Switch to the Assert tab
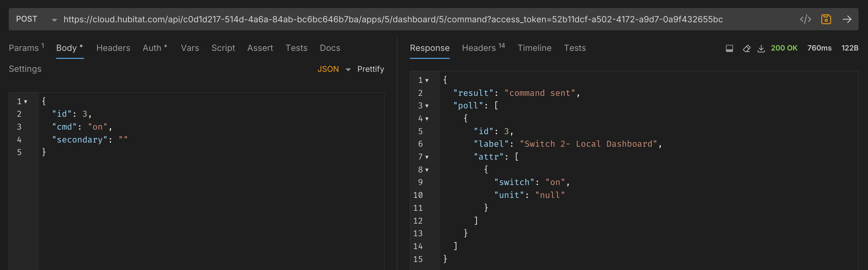 (260, 48)
